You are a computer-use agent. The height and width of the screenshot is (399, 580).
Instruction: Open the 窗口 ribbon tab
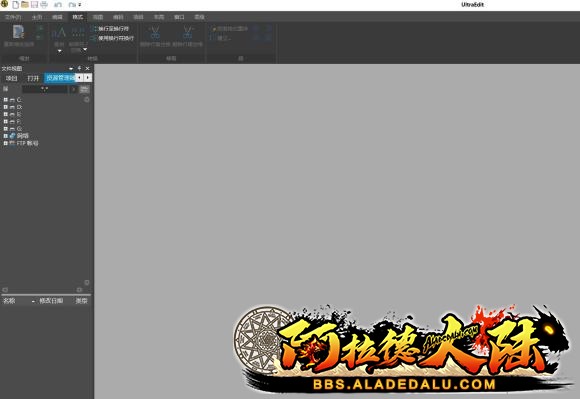coord(179,17)
